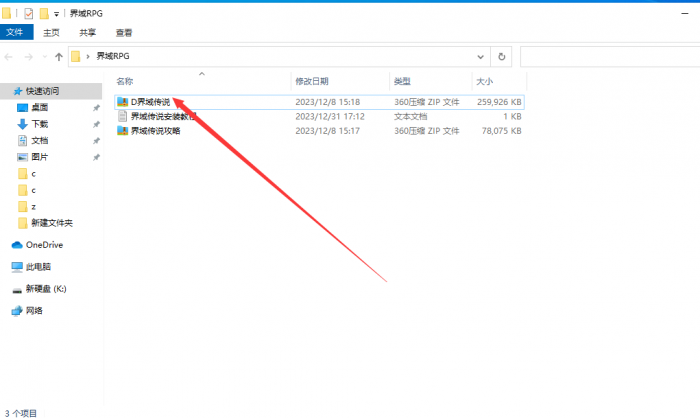
Task: Refresh the folder view
Action: (501, 57)
